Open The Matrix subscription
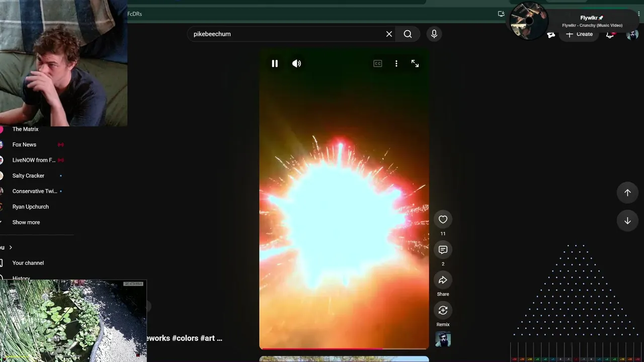The image size is (644, 362). point(25,129)
